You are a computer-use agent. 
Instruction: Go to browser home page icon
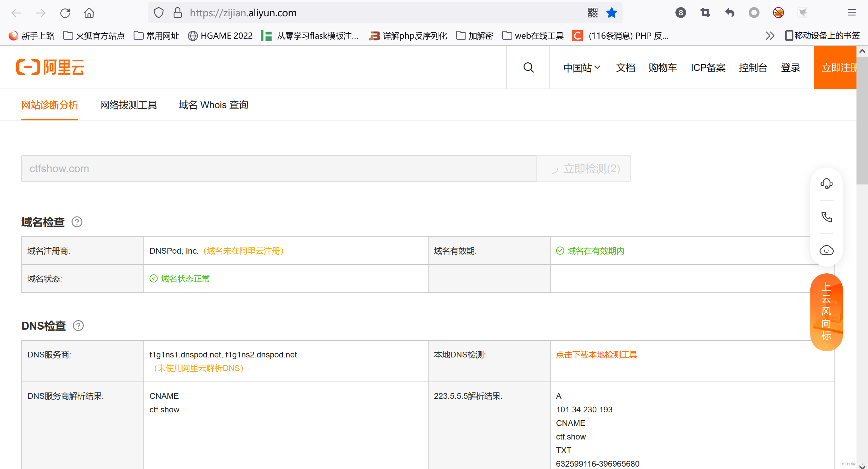pos(89,13)
